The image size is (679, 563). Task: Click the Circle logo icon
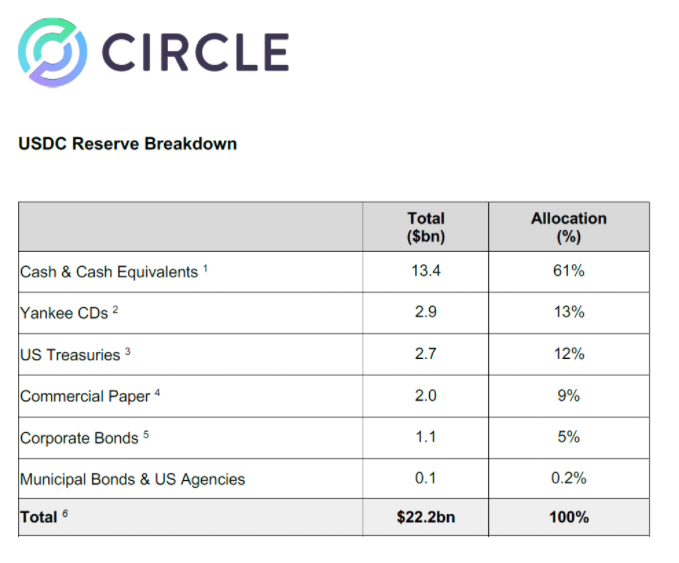[52, 52]
